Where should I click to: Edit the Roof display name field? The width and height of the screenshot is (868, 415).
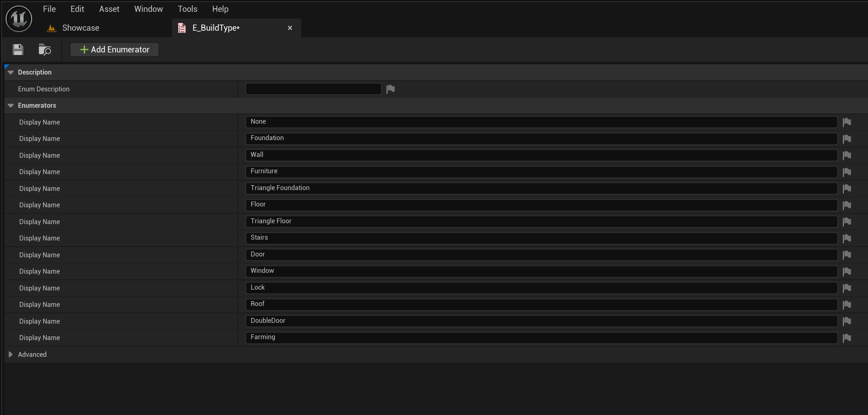click(541, 304)
